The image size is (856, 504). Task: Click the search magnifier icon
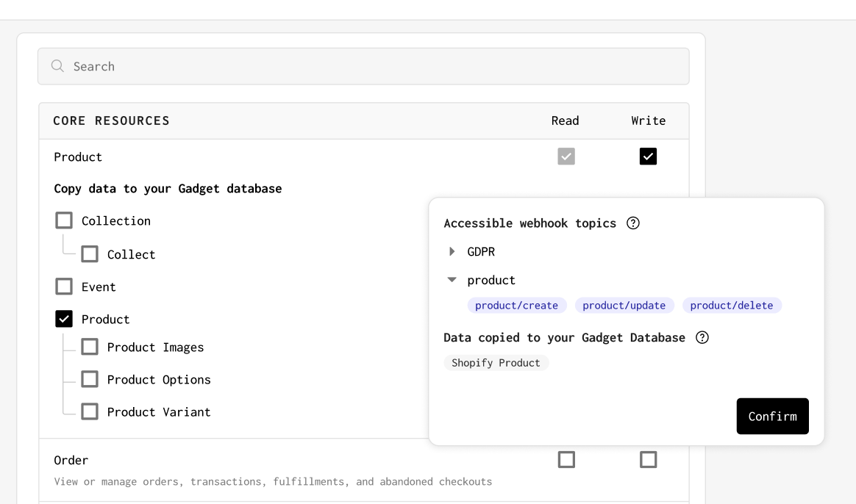(x=57, y=66)
